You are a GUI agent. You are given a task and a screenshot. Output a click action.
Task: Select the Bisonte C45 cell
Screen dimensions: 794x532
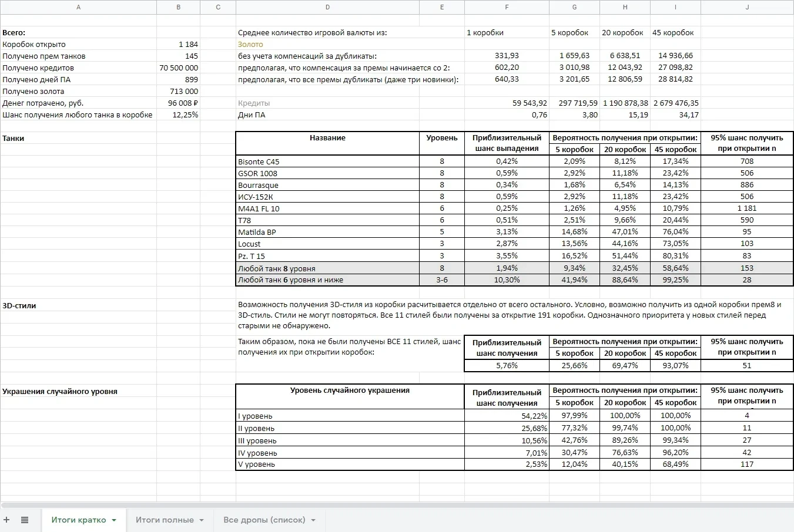[327, 161]
